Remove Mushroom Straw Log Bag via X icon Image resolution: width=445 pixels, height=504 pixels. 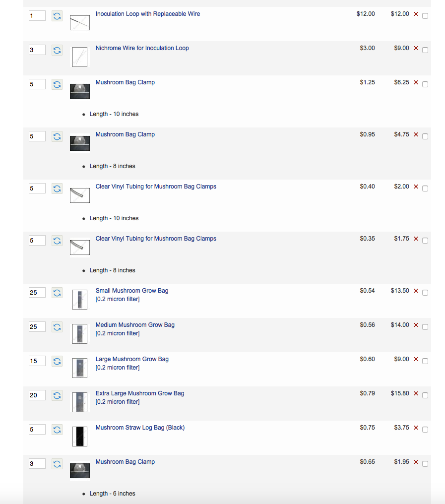[x=416, y=428]
